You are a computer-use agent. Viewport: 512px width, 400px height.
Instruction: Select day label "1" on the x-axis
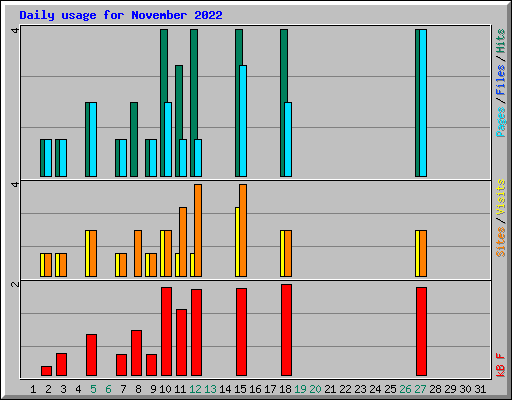pos(33,389)
